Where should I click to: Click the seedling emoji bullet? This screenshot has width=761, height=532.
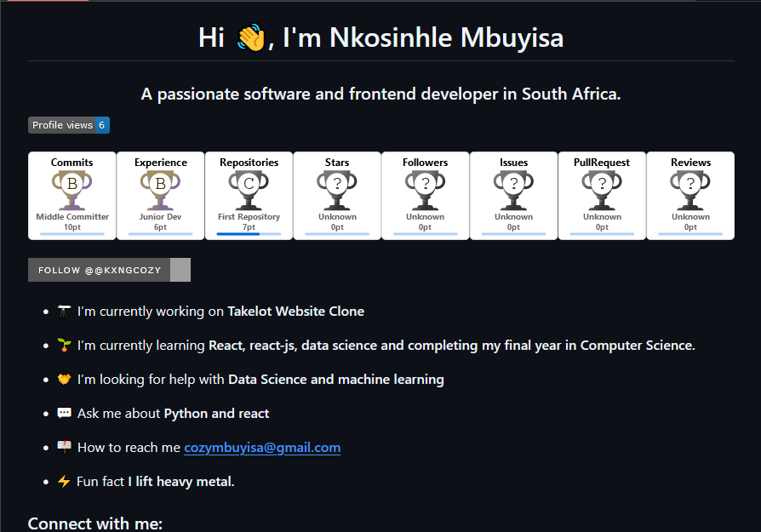64,345
